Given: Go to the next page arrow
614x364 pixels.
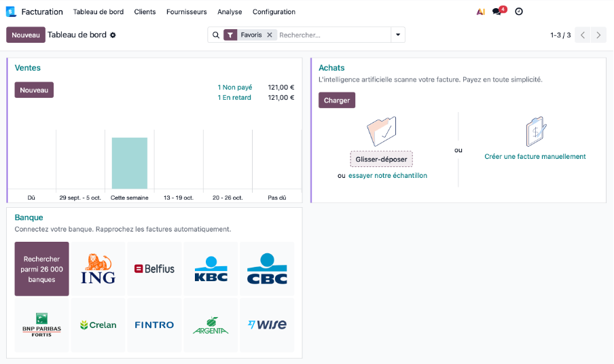Looking at the screenshot, I should 598,35.
